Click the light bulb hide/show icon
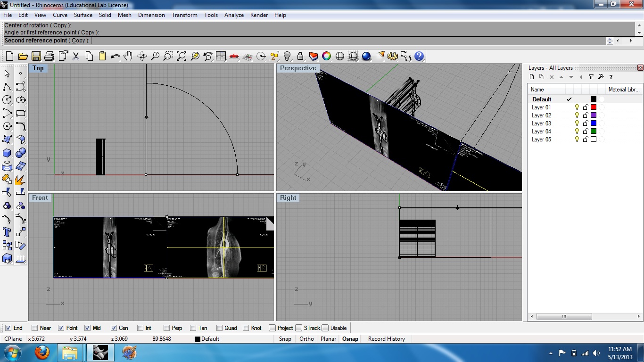This screenshot has height=362, width=644. (287, 57)
